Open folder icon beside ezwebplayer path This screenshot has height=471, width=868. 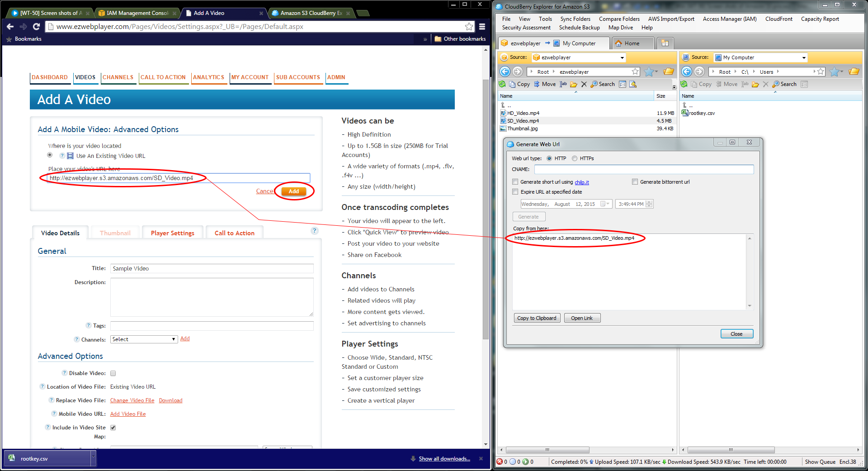(669, 71)
